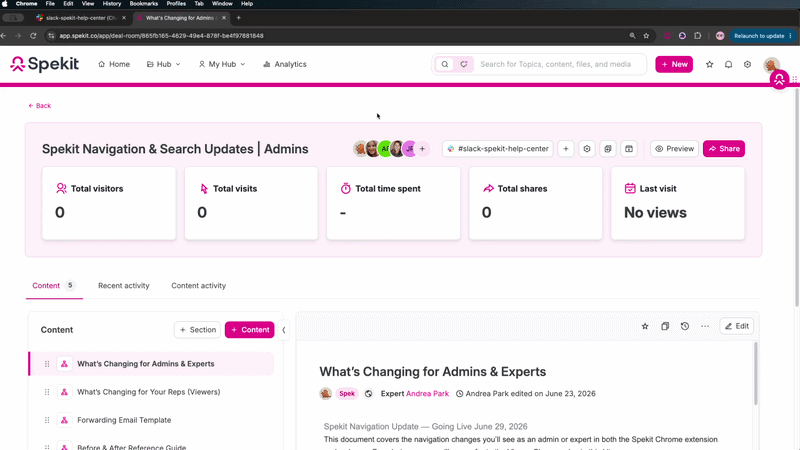Add a collaborator with the plus avatar button

click(x=422, y=149)
